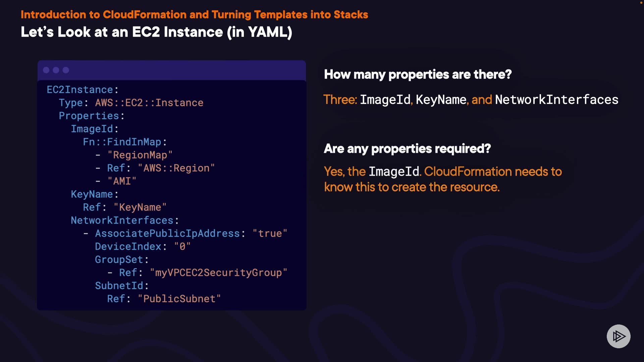Click the "myVPCEC2SecurityGroup" reference
Screen dimensions: 644x362
click(218, 273)
